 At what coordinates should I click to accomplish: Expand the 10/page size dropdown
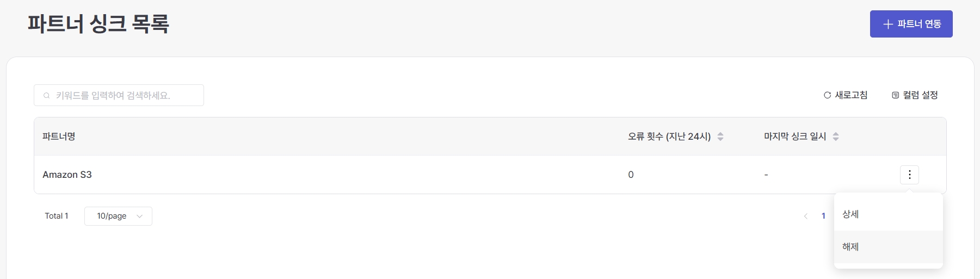118,216
